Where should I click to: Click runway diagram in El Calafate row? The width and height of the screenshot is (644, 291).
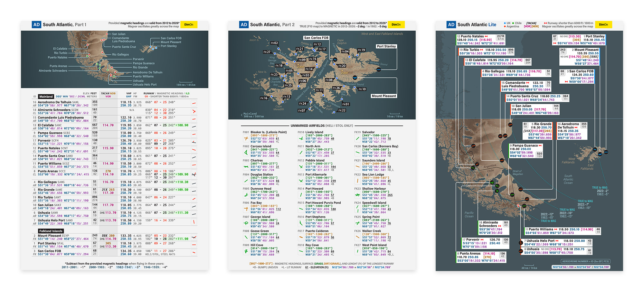pyautogui.click(x=194, y=127)
